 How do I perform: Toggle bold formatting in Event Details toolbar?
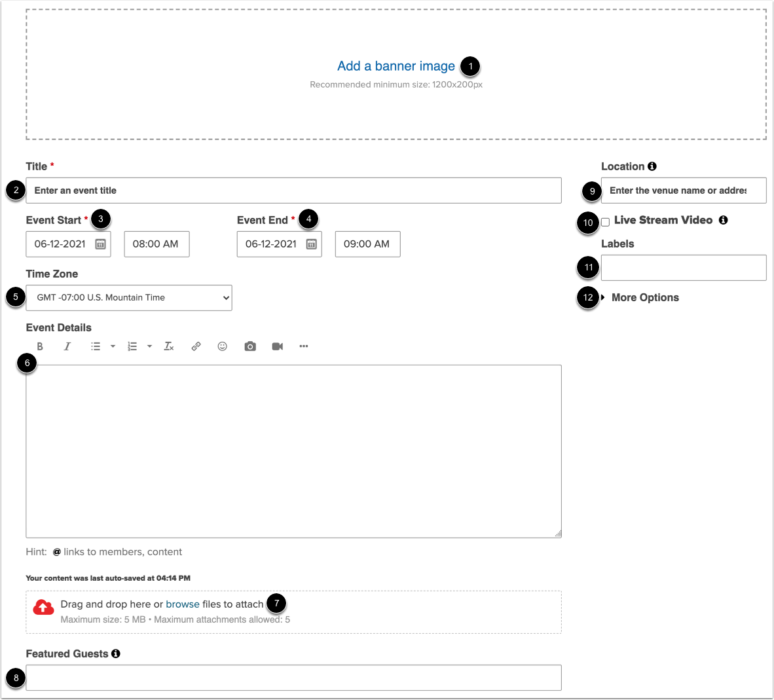pyautogui.click(x=40, y=346)
